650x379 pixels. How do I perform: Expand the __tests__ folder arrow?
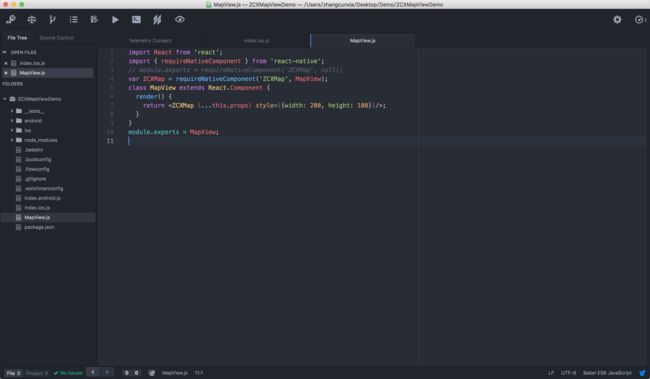[12, 111]
